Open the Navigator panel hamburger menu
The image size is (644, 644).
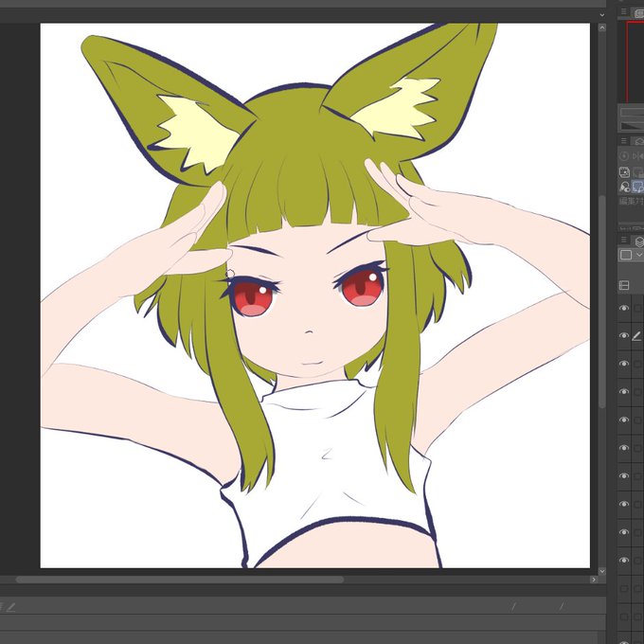click(624, 12)
